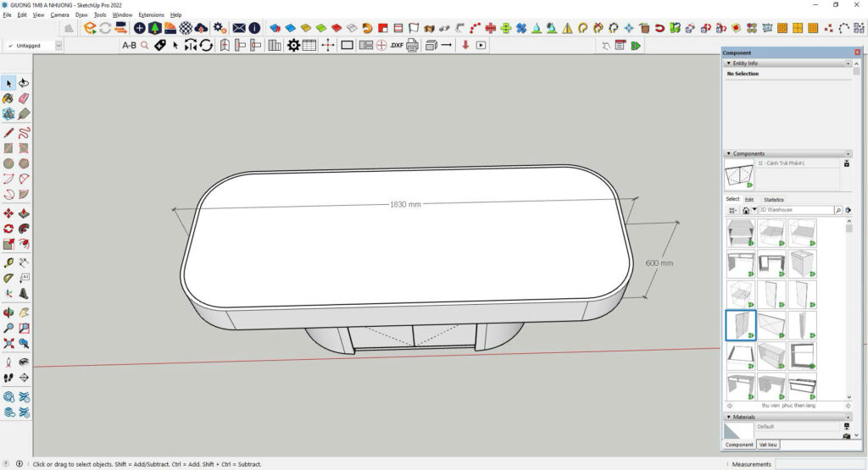Click the component list scrollbar down arrow
Viewport: 868px width, 470px height.
849,397
